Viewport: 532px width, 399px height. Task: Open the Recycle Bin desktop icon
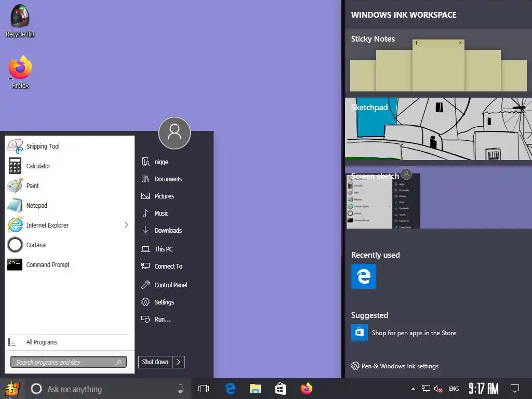tap(20, 21)
